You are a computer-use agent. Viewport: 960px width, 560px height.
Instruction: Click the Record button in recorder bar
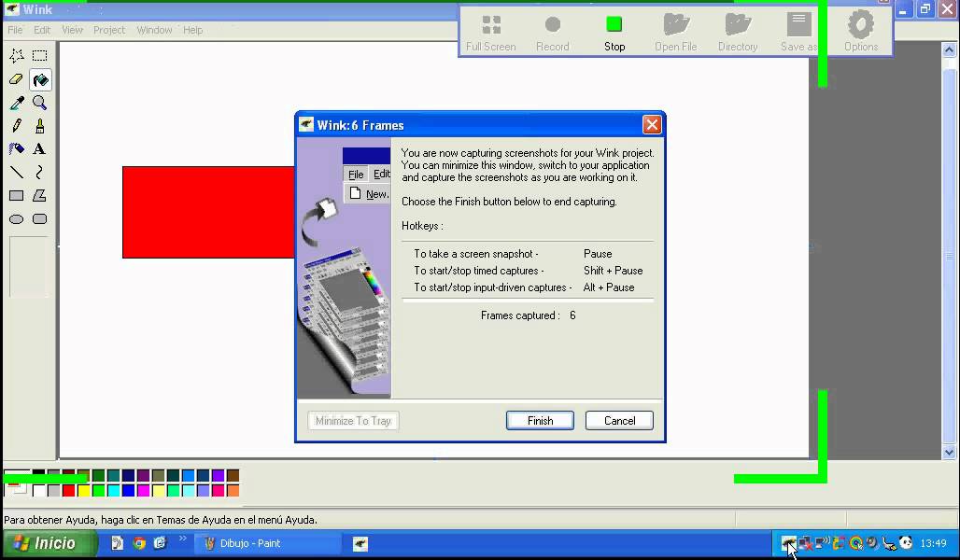[553, 33]
